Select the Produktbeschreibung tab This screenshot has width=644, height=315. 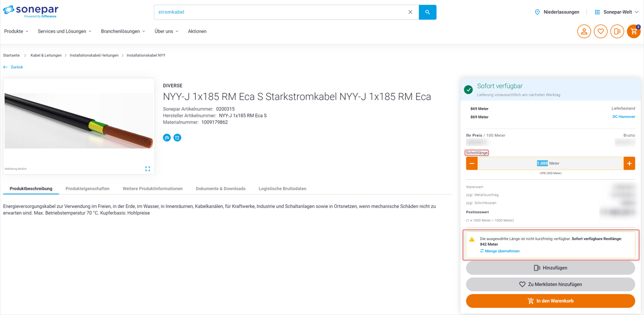coord(31,189)
